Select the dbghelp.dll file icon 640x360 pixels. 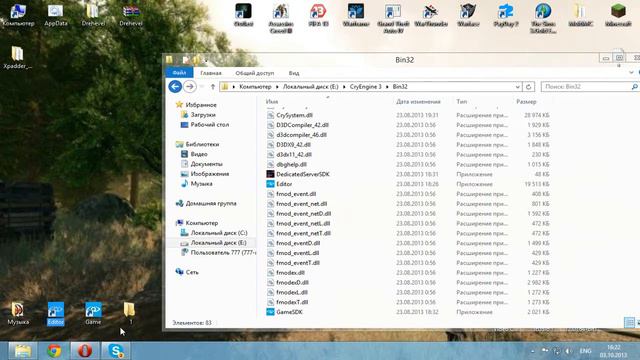(x=270, y=164)
